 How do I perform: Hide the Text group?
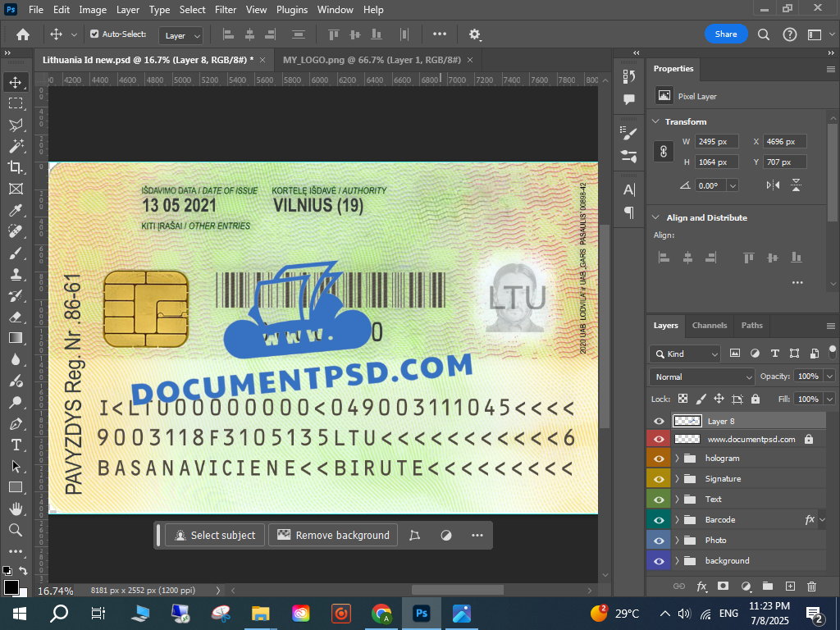pyautogui.click(x=659, y=500)
